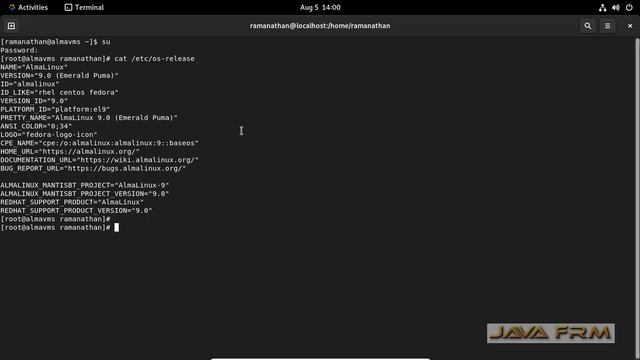Close the terminal window
Screen dimensions: 640x360
click(630, 26)
